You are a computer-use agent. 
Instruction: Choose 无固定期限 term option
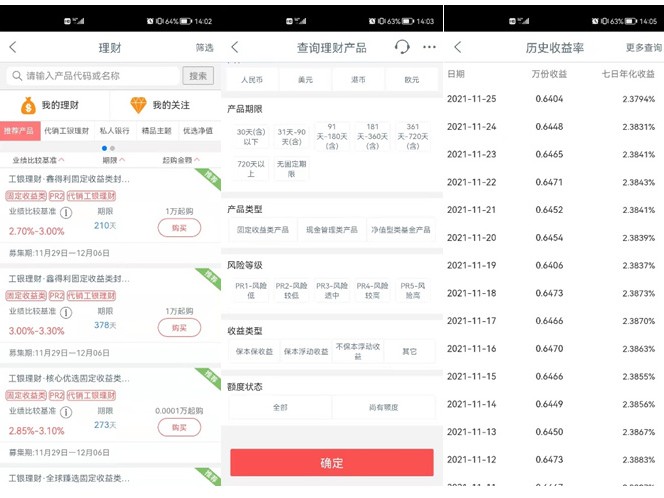pyautogui.click(x=291, y=169)
